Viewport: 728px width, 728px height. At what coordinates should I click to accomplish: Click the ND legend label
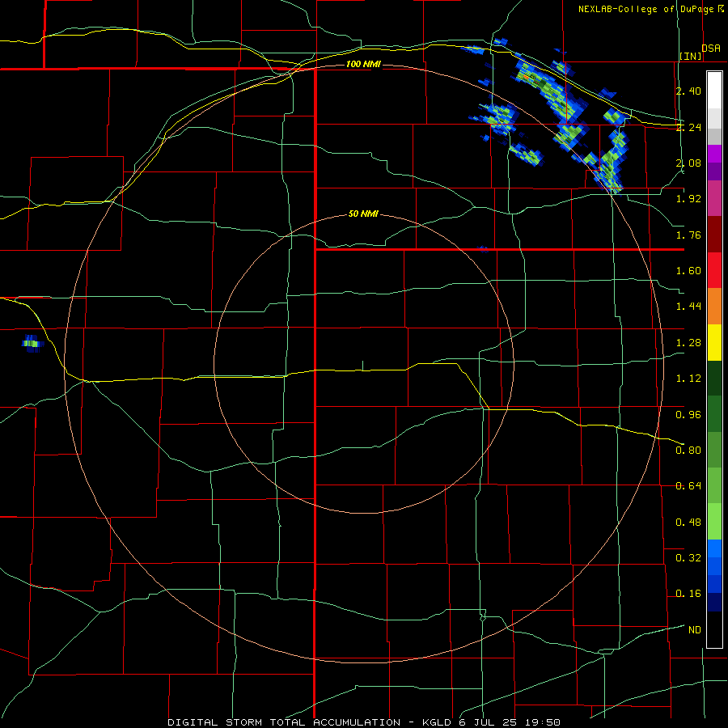(695, 630)
